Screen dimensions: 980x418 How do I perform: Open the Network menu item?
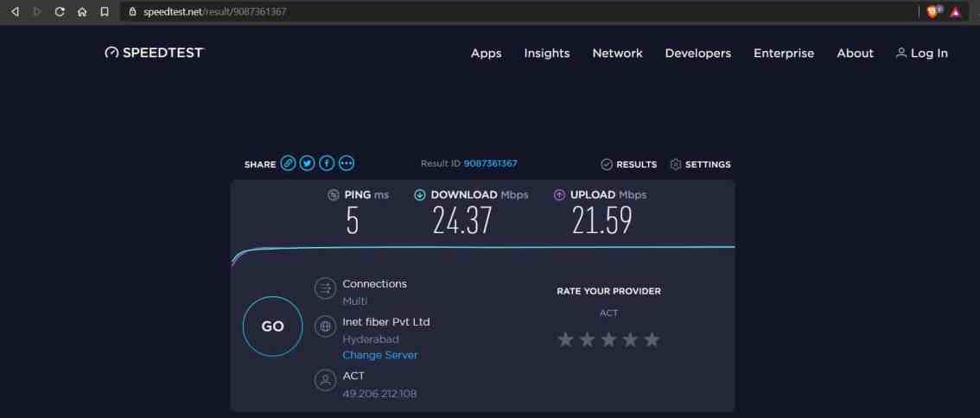tap(618, 53)
